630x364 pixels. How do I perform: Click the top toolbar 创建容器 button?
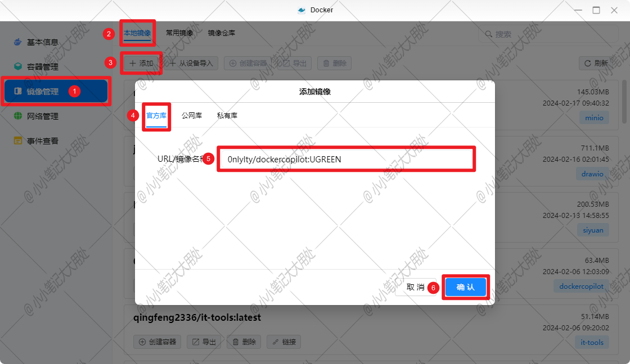point(248,63)
